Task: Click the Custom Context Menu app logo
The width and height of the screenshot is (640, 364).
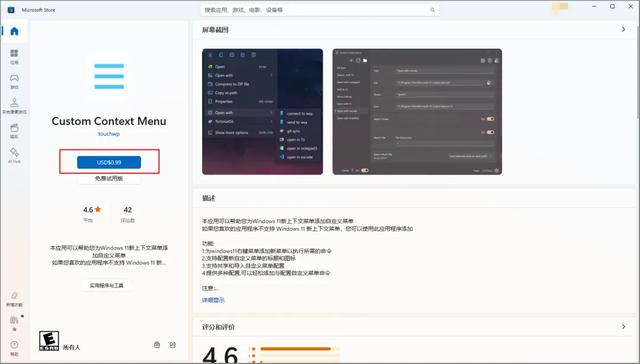Action: point(109,76)
